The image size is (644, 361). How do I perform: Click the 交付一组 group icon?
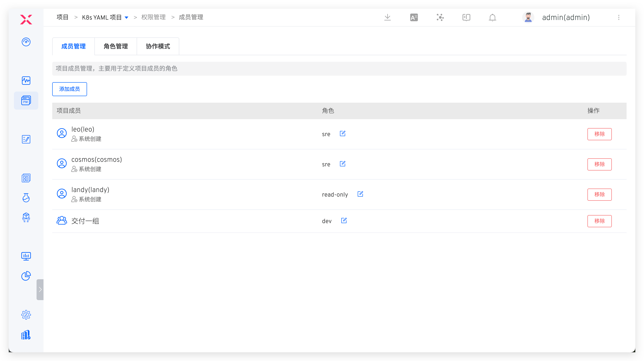62,220
